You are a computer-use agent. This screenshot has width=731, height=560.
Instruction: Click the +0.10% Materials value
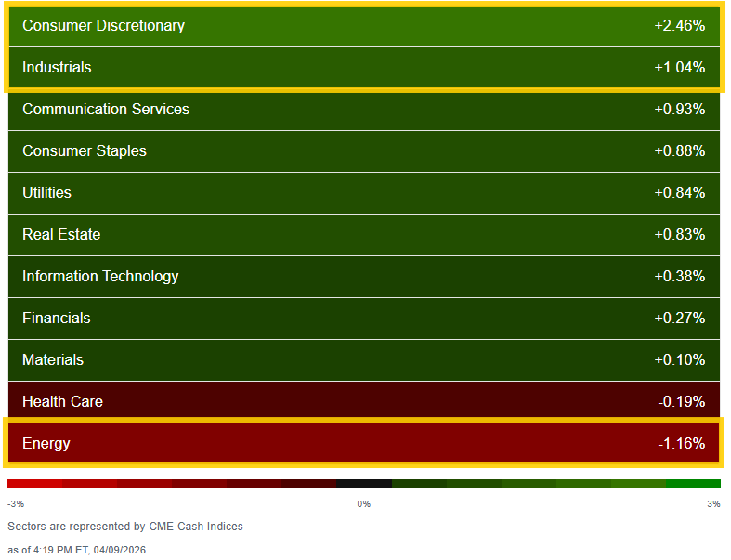[680, 360]
